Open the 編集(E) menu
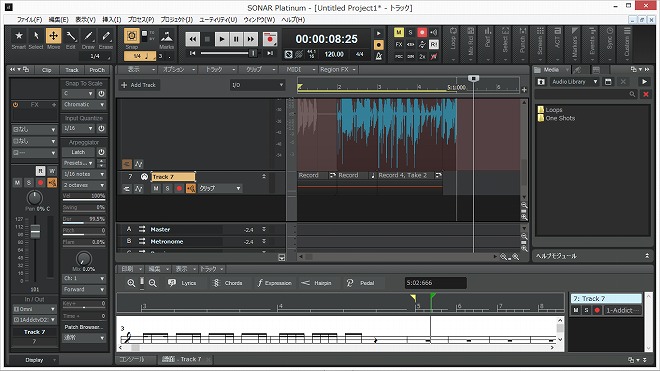This screenshot has height=371, width=660. (58, 19)
